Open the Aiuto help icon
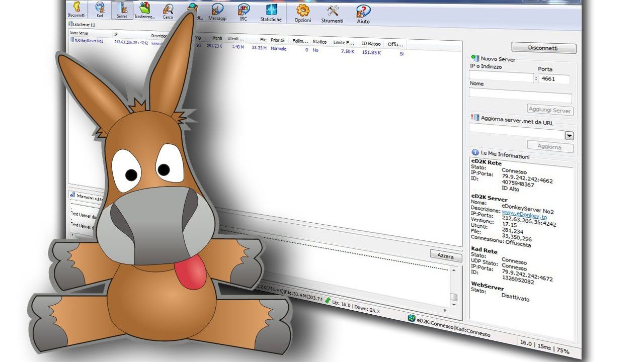The width and height of the screenshot is (644, 362). click(363, 12)
